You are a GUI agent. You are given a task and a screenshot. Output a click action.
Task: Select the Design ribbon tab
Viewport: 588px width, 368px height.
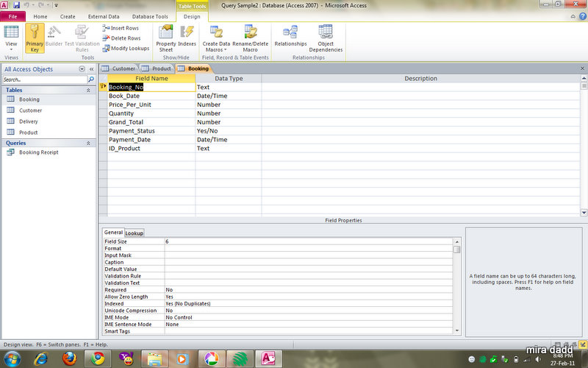point(192,16)
